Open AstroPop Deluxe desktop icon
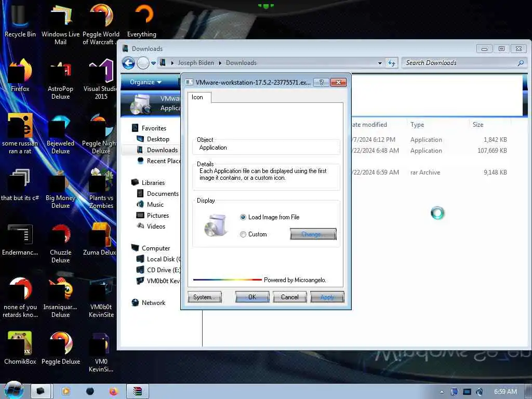532x399 pixels. (x=60, y=79)
